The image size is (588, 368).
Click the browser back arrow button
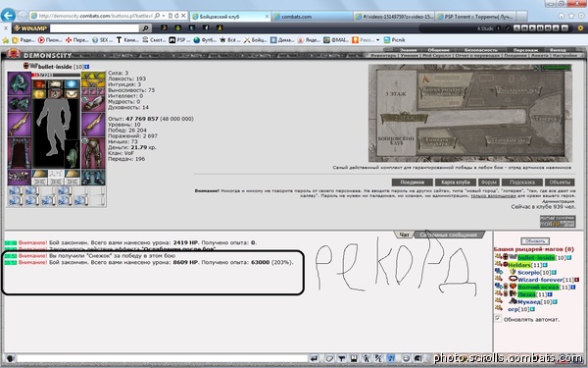[8, 16]
